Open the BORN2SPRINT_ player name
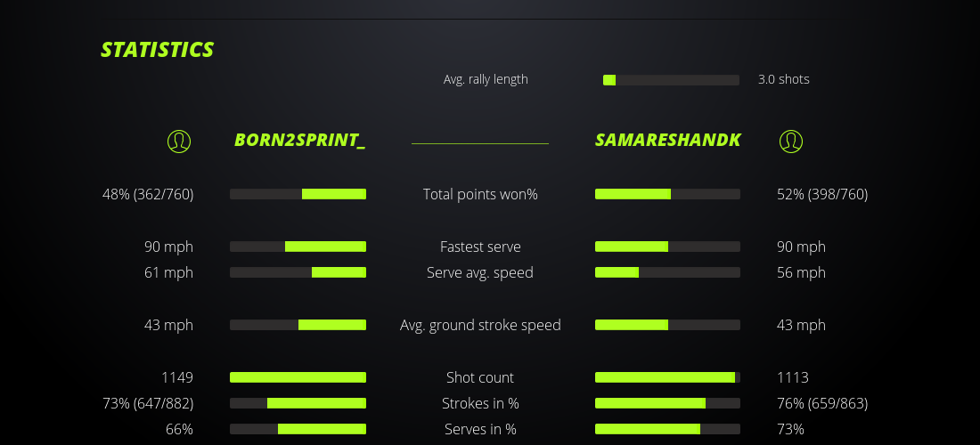Viewport: 980px width, 445px height. coord(299,141)
